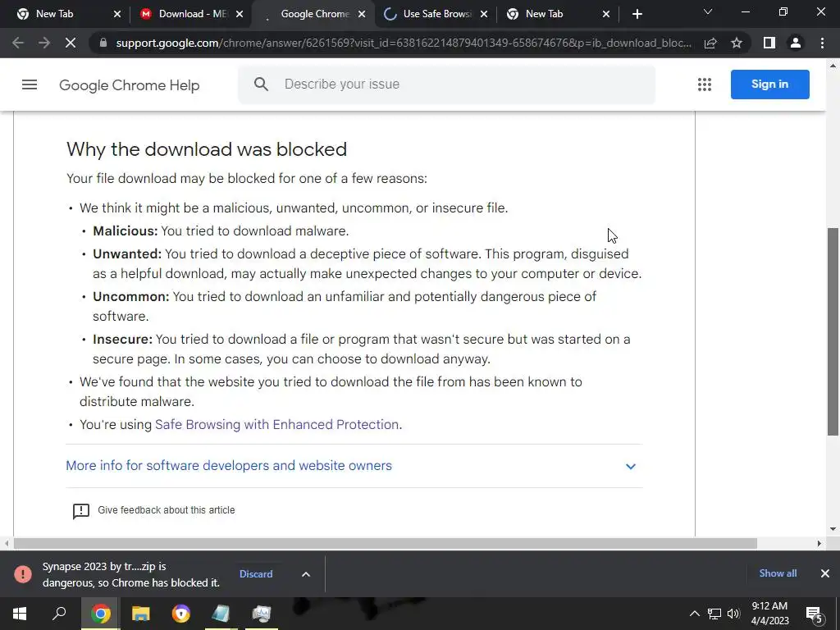This screenshot has width=840, height=630.
Task: Share this page from the address bar
Action: (710, 43)
